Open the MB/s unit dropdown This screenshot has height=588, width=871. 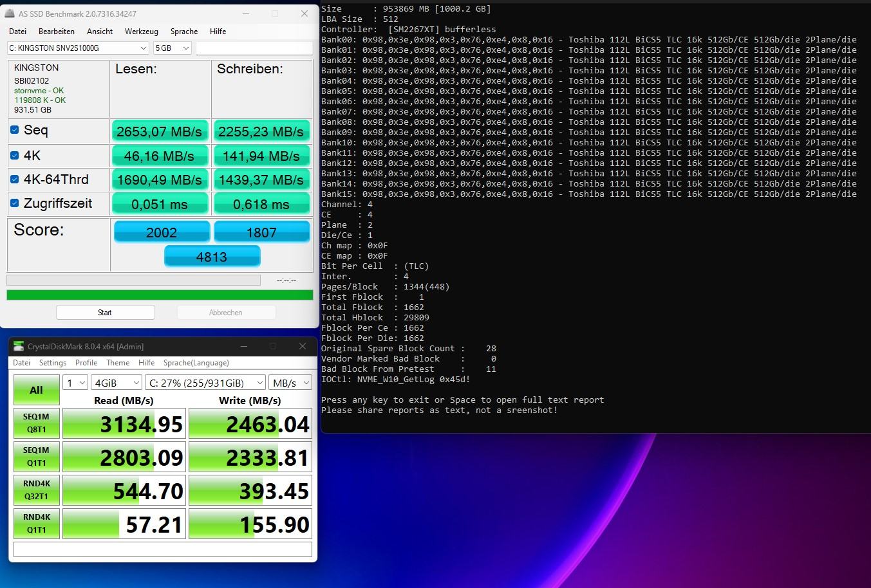tap(290, 383)
